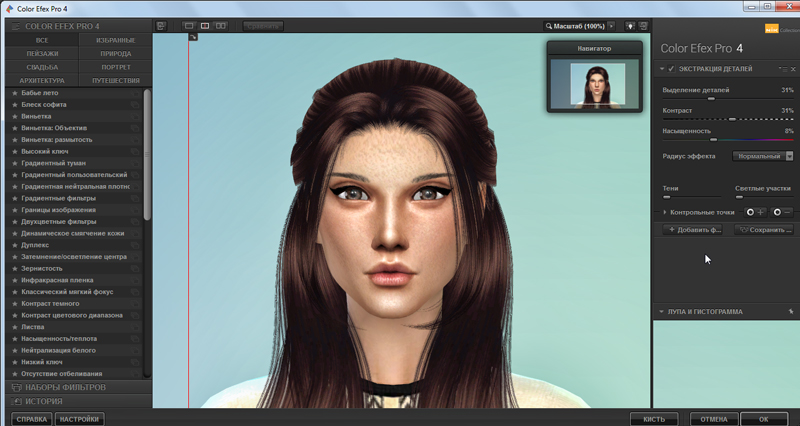Switch to Архитектура category tab
The width and height of the screenshot is (800, 426).
[x=42, y=81]
